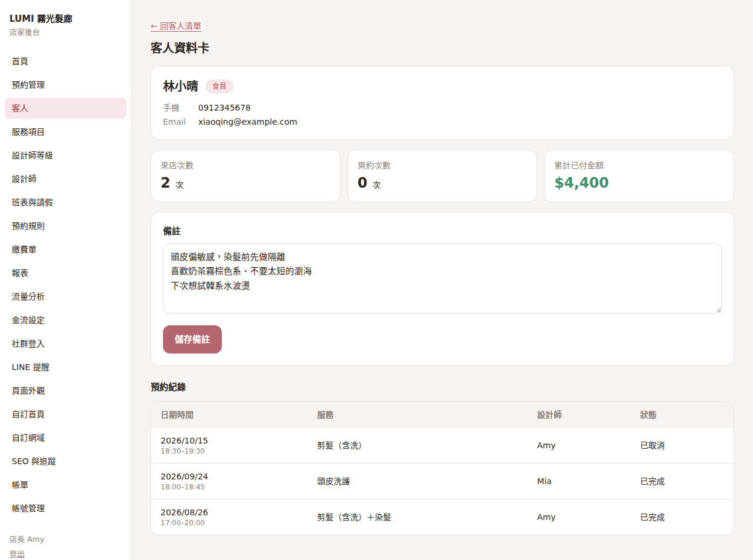The width and height of the screenshot is (753, 560).
Task: Click designer Mia in booking records
Action: [544, 481]
